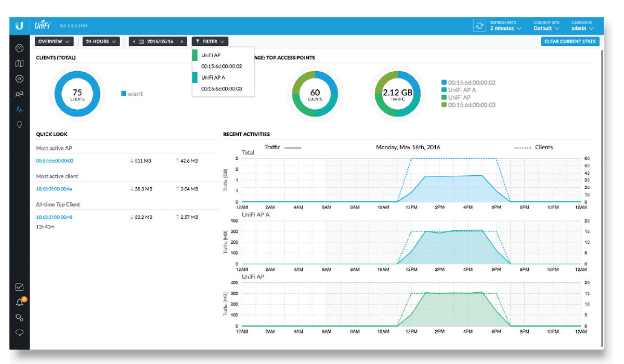The height and width of the screenshot is (364, 624).
Task: Select UniFi AP in the Filter menu
Action: tap(224, 55)
